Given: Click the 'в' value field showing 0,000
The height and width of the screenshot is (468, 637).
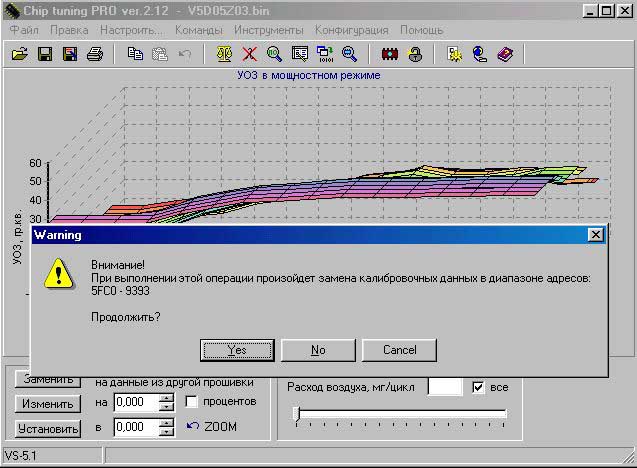Looking at the screenshot, I should coord(136,427).
